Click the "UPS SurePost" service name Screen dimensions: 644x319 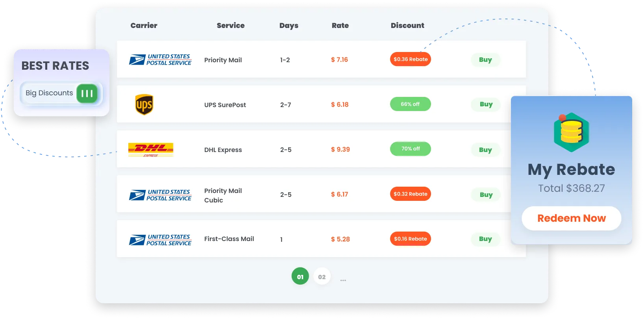click(225, 105)
